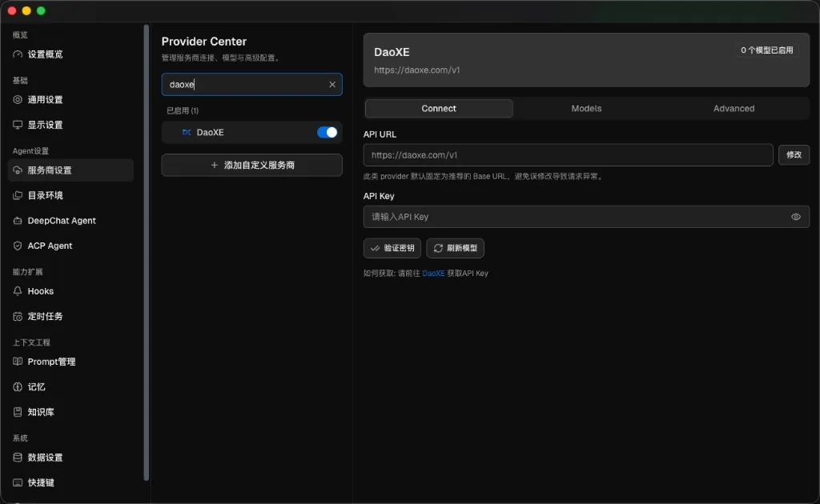Show or hide the API Key

[x=795, y=217]
